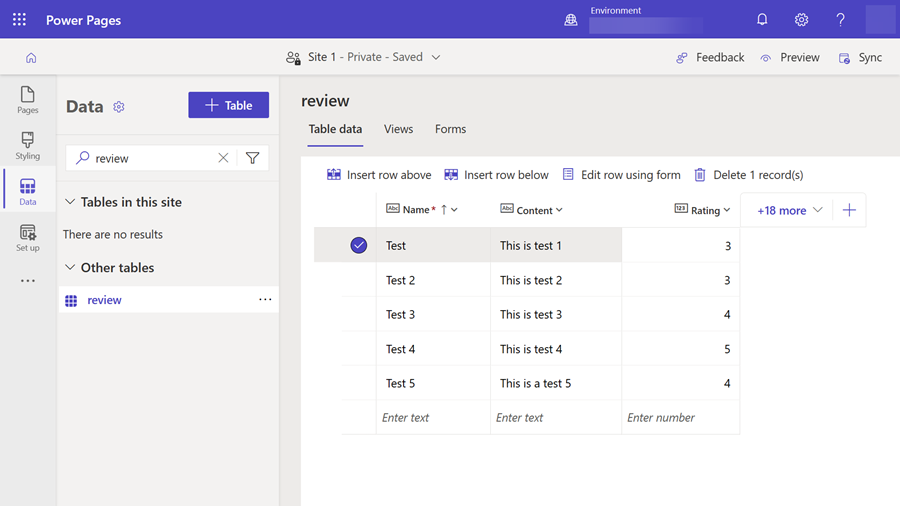
Task: Click Delete 1 record(s)
Action: pos(749,175)
